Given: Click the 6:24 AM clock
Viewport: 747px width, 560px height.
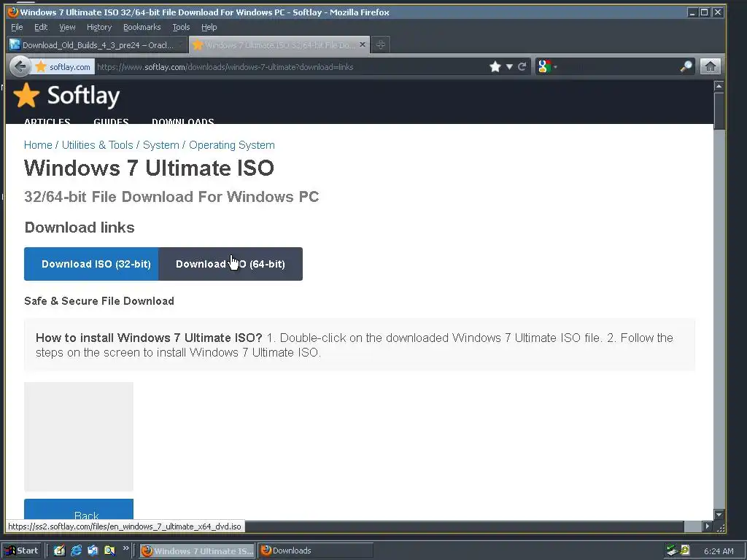Looking at the screenshot, I should [719, 551].
